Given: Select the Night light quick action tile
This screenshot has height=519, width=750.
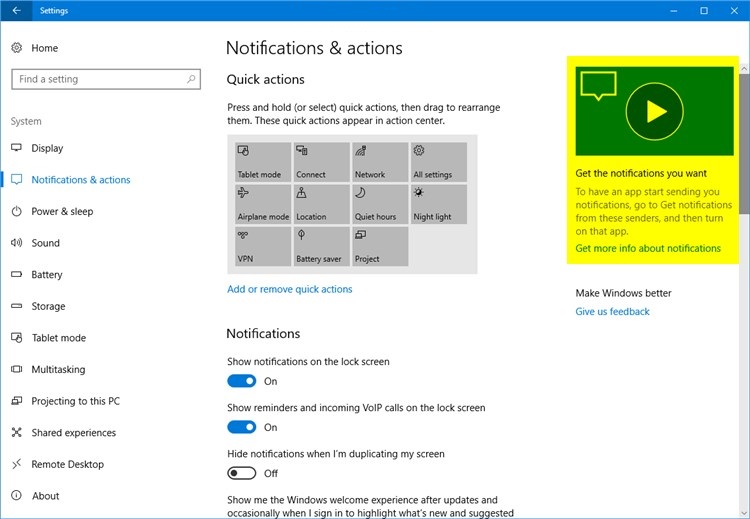Looking at the screenshot, I should [439, 204].
